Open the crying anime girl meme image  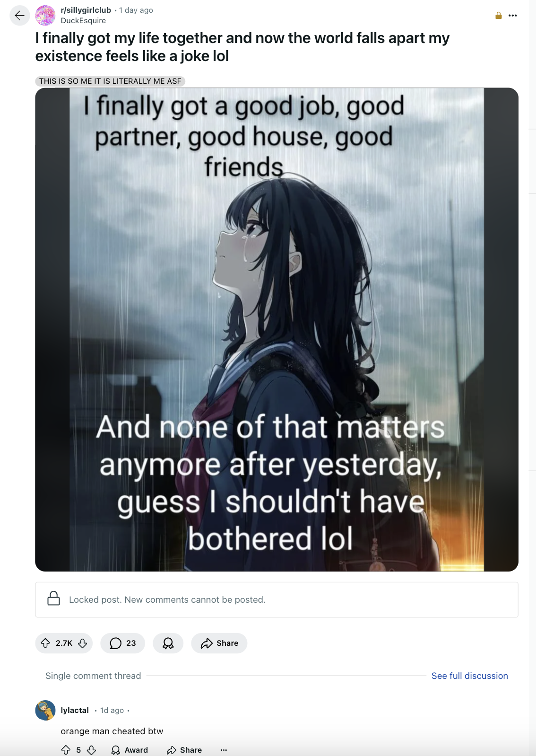277,329
